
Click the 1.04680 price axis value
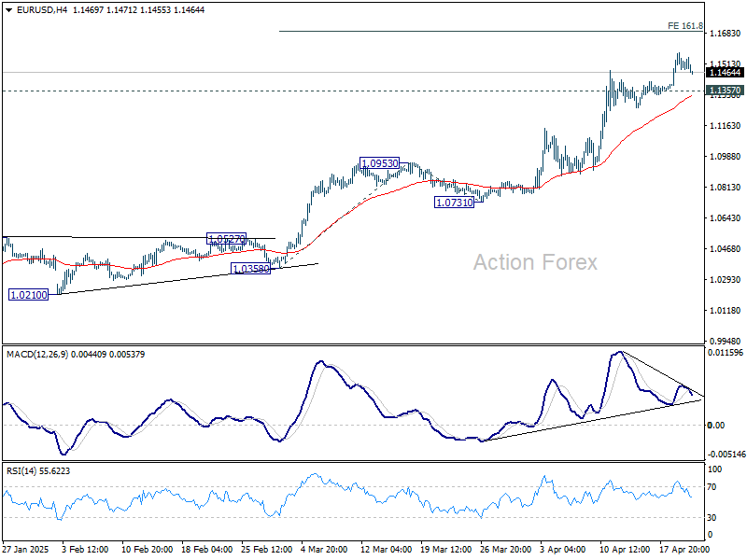pos(726,248)
